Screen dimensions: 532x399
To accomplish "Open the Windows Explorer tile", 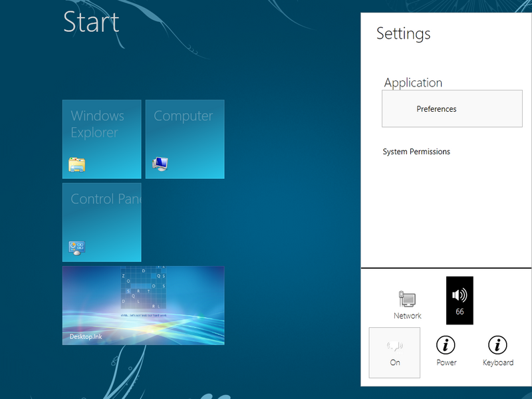I will pyautogui.click(x=102, y=139).
